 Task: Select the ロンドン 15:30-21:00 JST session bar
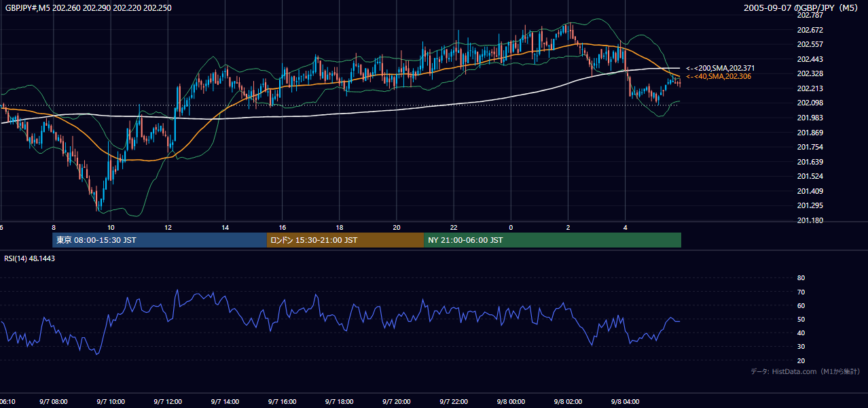click(345, 240)
